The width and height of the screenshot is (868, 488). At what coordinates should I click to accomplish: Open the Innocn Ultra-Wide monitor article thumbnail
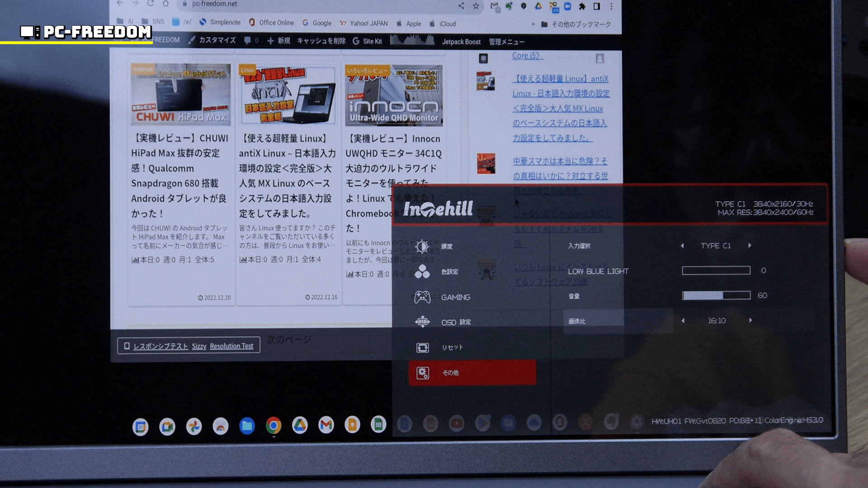[x=394, y=95]
